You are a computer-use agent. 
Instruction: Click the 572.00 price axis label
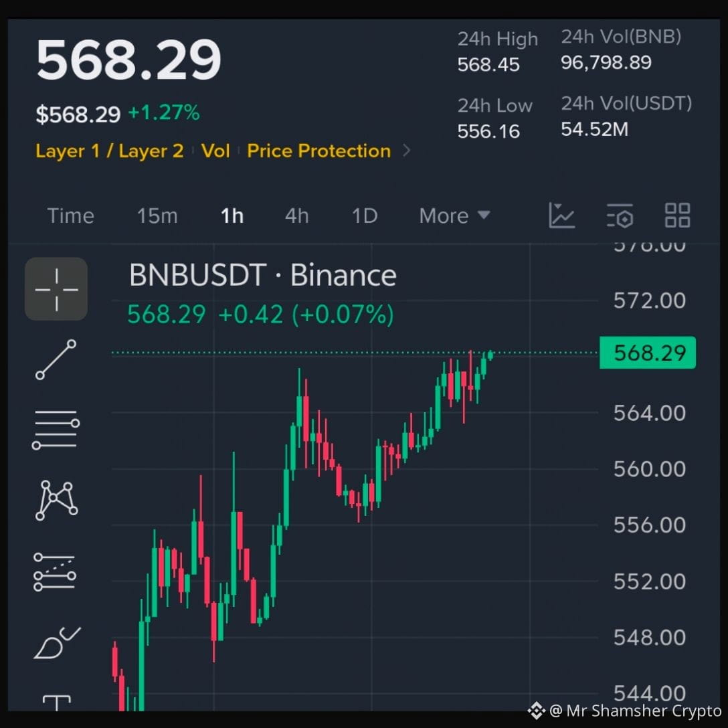click(650, 300)
